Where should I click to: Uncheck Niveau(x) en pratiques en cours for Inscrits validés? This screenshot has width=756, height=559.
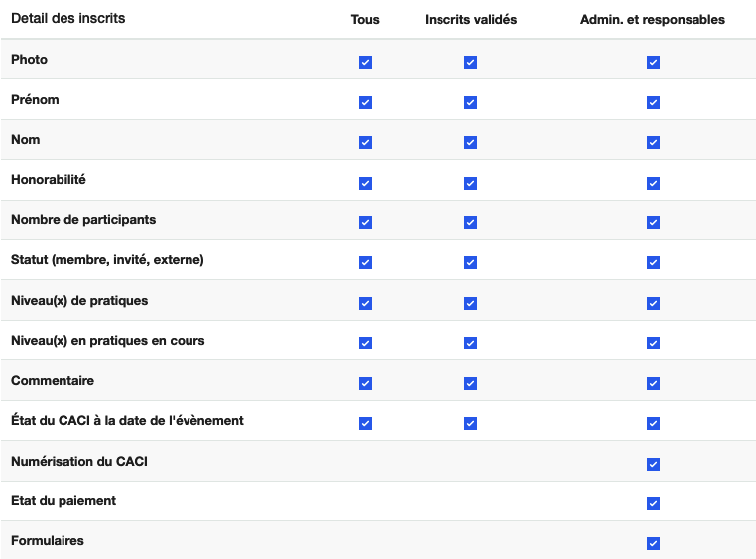pyautogui.click(x=470, y=343)
